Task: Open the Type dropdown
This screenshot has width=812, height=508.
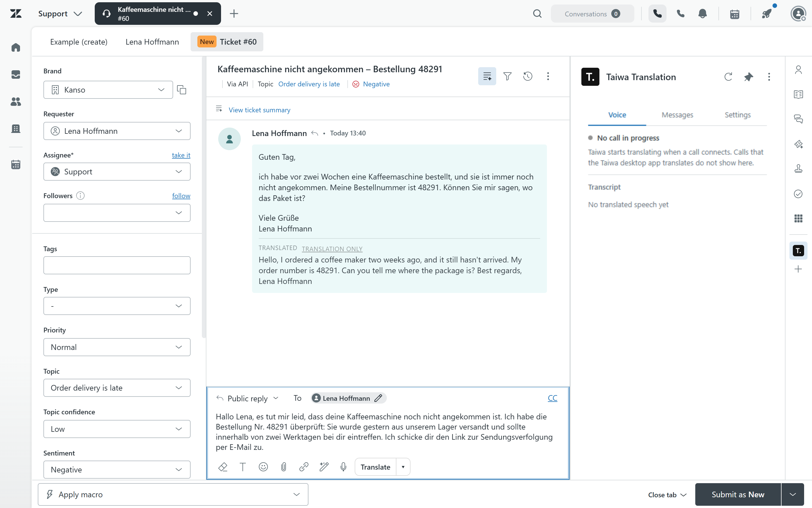Action: (117, 306)
